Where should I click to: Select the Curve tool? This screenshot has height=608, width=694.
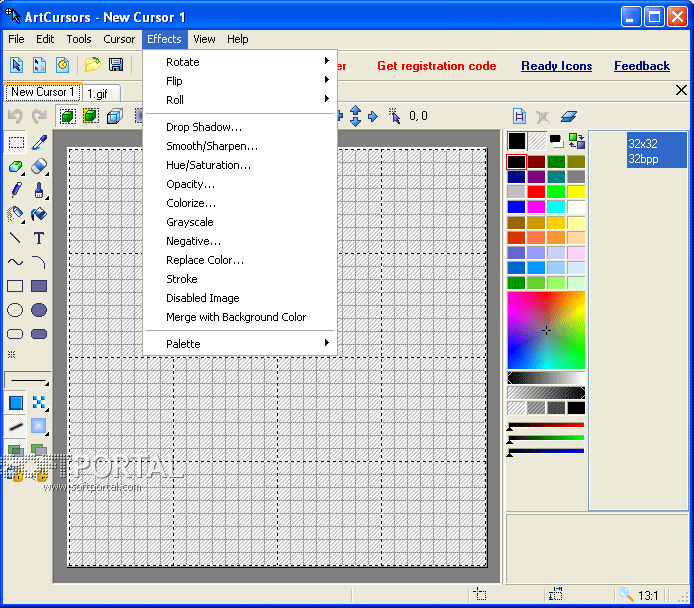point(16,262)
